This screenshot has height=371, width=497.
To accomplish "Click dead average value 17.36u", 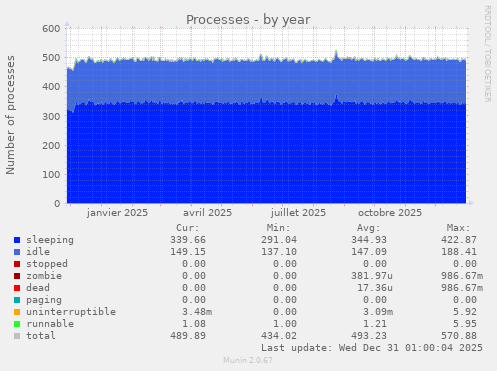I will coord(375,288).
